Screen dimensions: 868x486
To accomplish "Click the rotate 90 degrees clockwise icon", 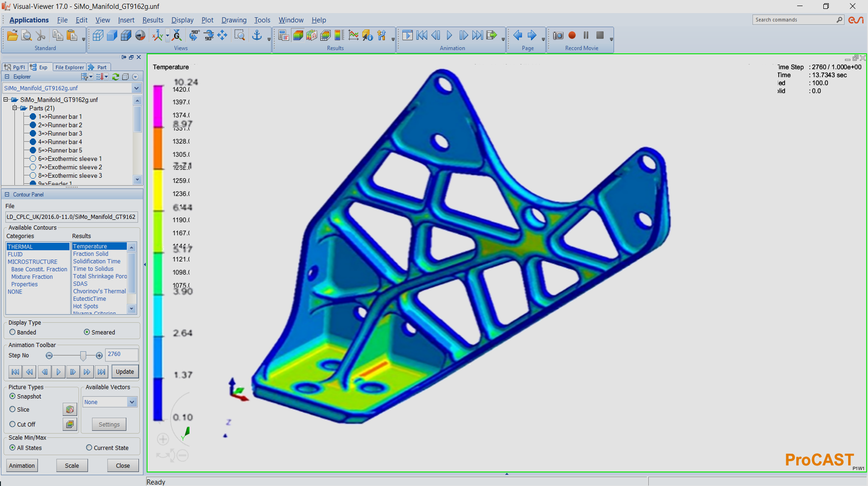I will click(208, 36).
